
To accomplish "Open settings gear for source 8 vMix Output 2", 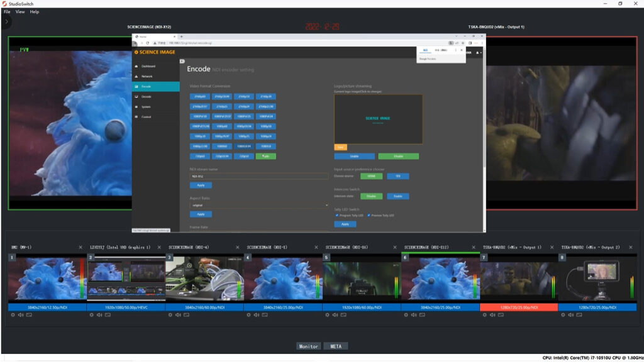I will coord(563,315).
